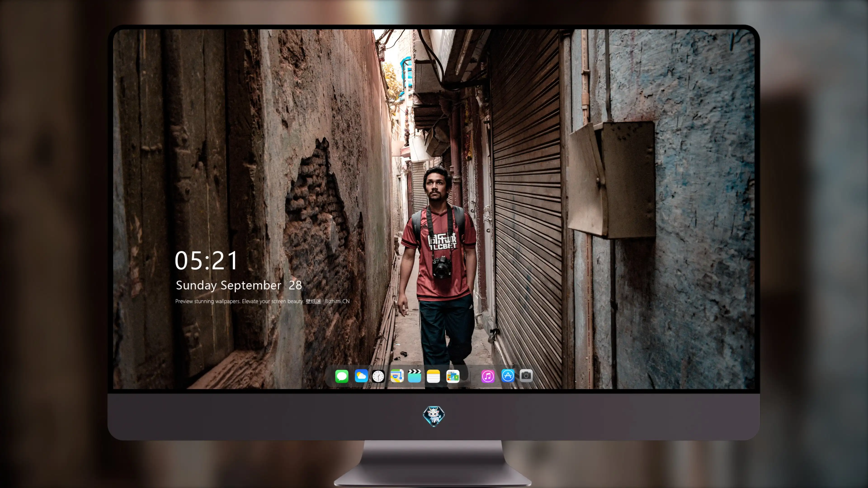This screenshot has width=868, height=488.
Task: Open the blue App Store icon
Action: tap(508, 375)
